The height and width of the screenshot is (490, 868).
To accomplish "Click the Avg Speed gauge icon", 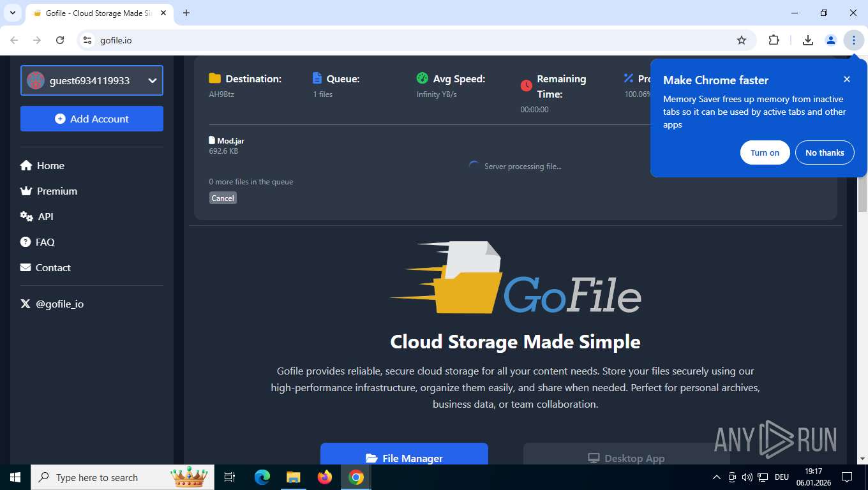I will [422, 78].
